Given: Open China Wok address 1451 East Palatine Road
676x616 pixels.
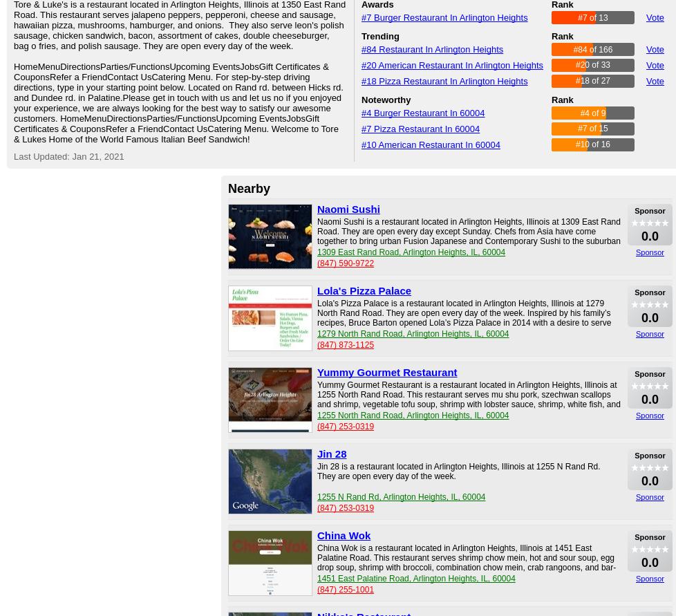Looking at the screenshot, I should (416, 579).
